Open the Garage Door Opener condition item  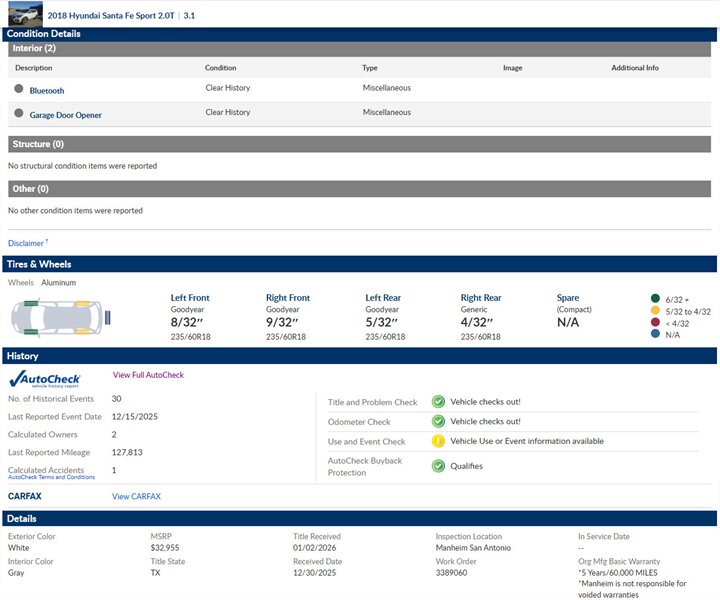click(65, 115)
